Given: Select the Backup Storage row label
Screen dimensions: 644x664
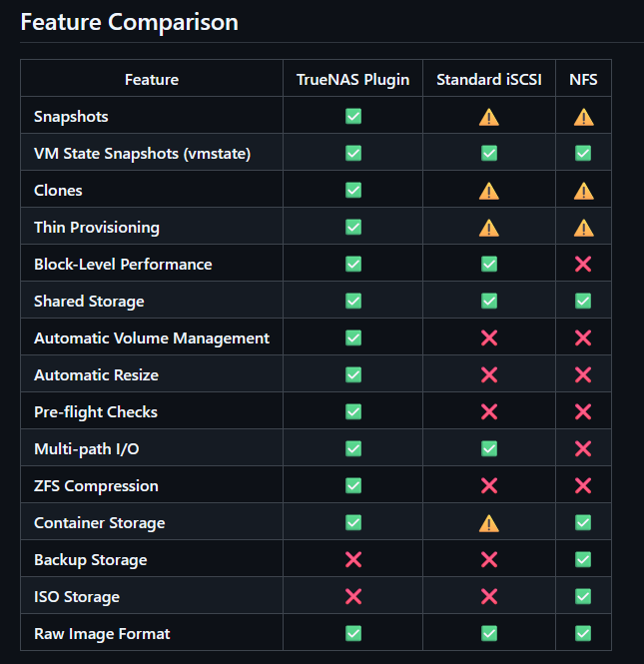Looking at the screenshot, I should click(x=91, y=560).
